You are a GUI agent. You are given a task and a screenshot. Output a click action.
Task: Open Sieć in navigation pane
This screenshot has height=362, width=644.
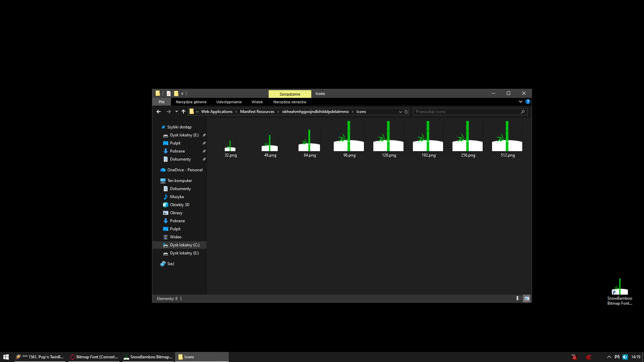(x=171, y=264)
